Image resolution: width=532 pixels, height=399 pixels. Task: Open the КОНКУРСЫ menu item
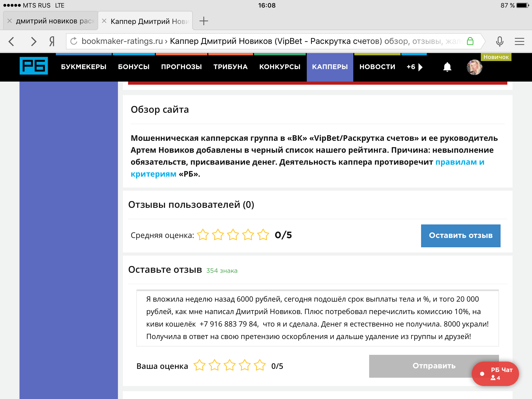click(280, 67)
